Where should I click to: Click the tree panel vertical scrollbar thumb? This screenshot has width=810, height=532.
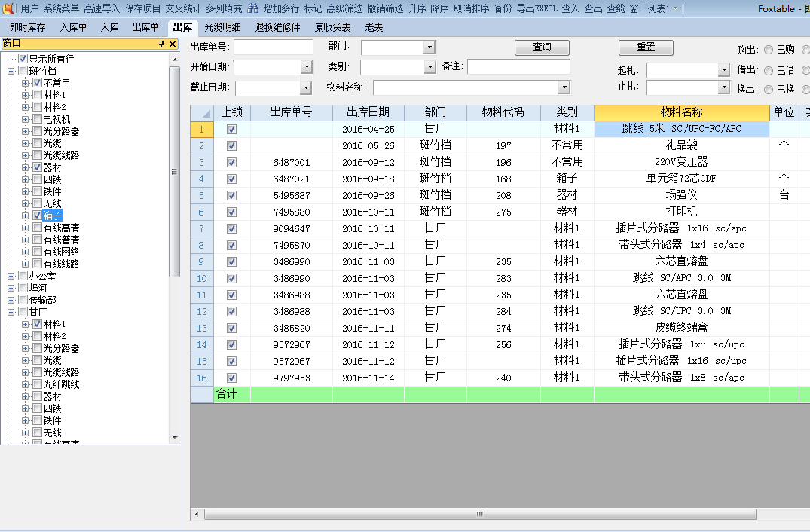tap(175, 172)
